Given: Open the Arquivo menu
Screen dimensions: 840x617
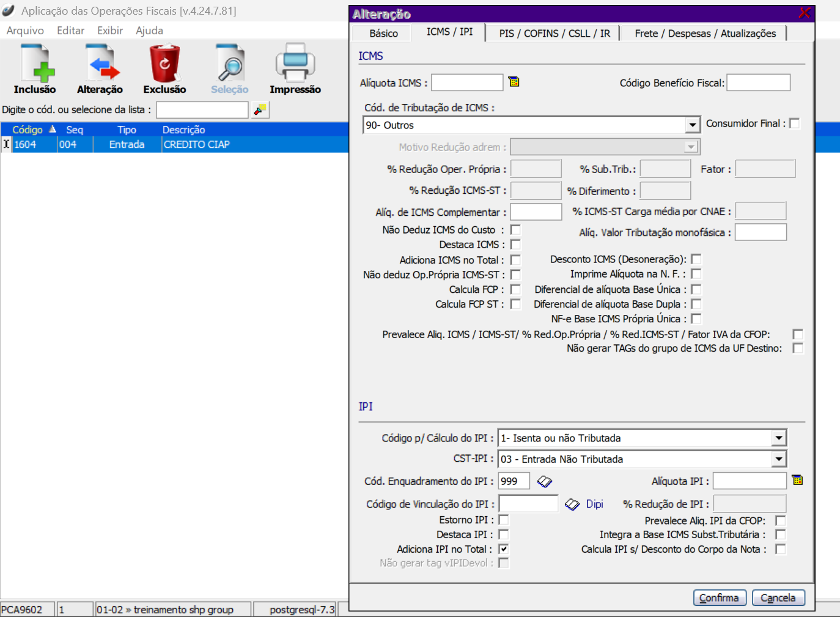Looking at the screenshot, I should (x=25, y=31).
